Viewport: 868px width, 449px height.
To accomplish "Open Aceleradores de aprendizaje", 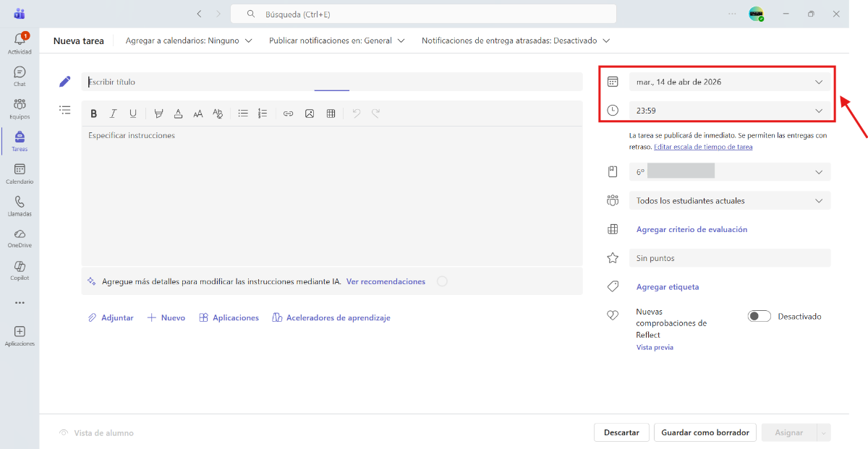I will click(331, 318).
